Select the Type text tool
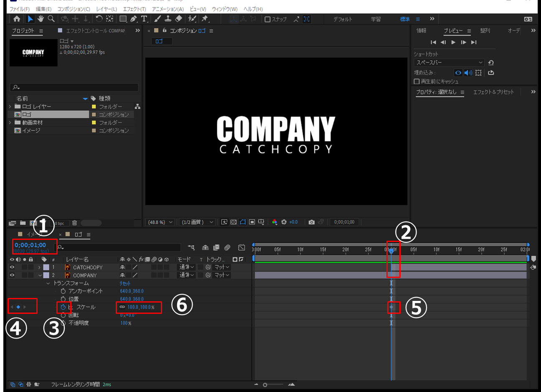This screenshot has height=392, width=541. point(144,19)
